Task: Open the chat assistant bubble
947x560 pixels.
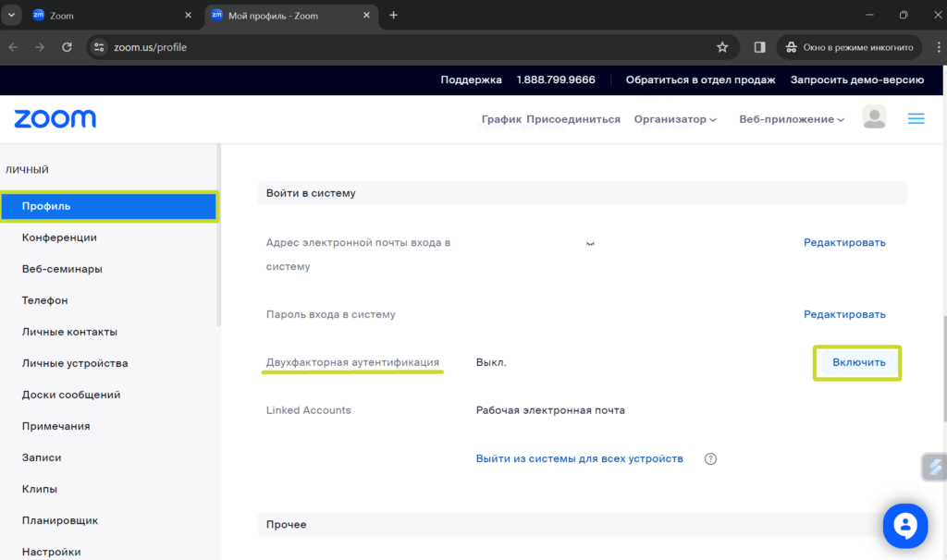Action: pyautogui.click(x=904, y=526)
